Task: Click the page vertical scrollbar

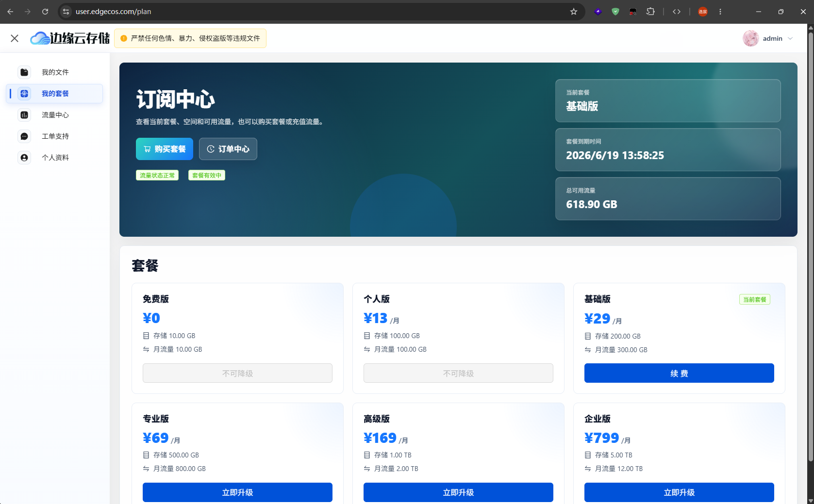Action: point(810,243)
